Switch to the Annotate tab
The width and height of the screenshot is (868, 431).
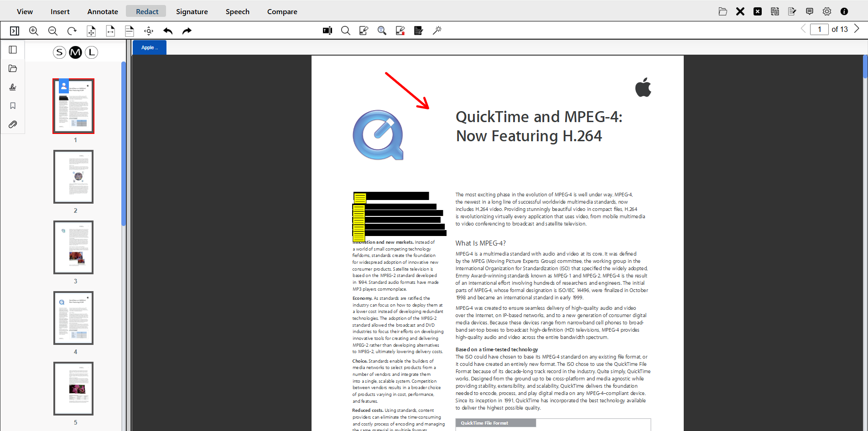103,11
